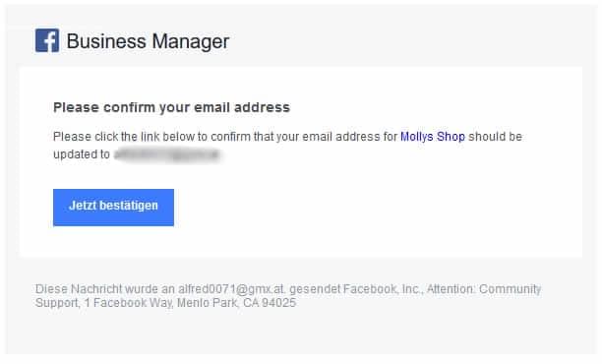Click the 'should be' text after Mollys Shop

(495, 137)
